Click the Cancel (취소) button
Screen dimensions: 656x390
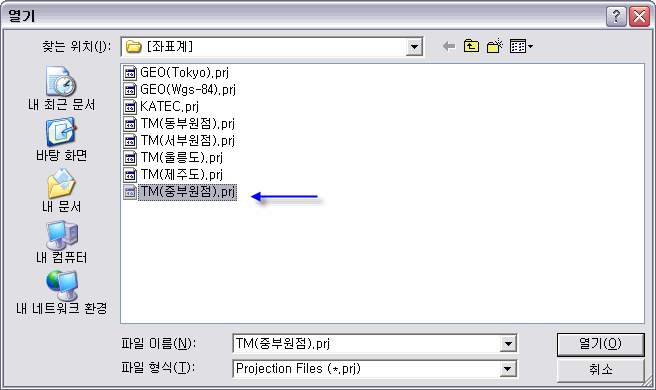point(600,370)
